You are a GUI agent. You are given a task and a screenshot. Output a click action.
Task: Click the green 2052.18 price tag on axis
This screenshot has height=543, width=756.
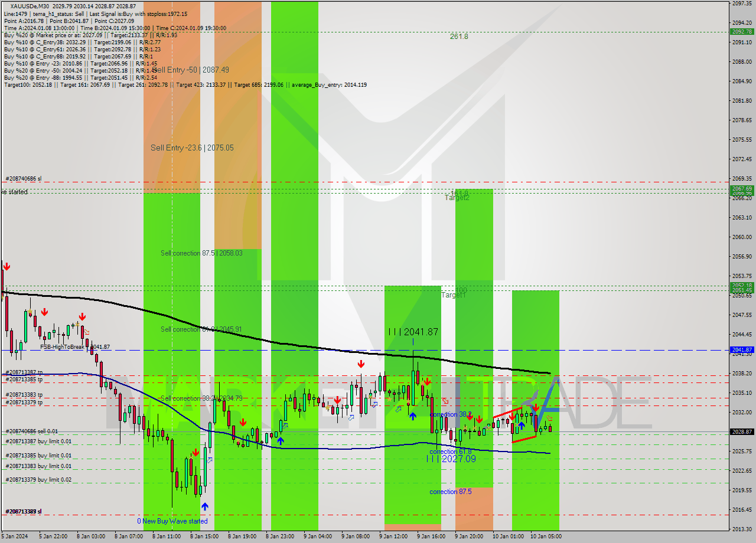coord(742,286)
